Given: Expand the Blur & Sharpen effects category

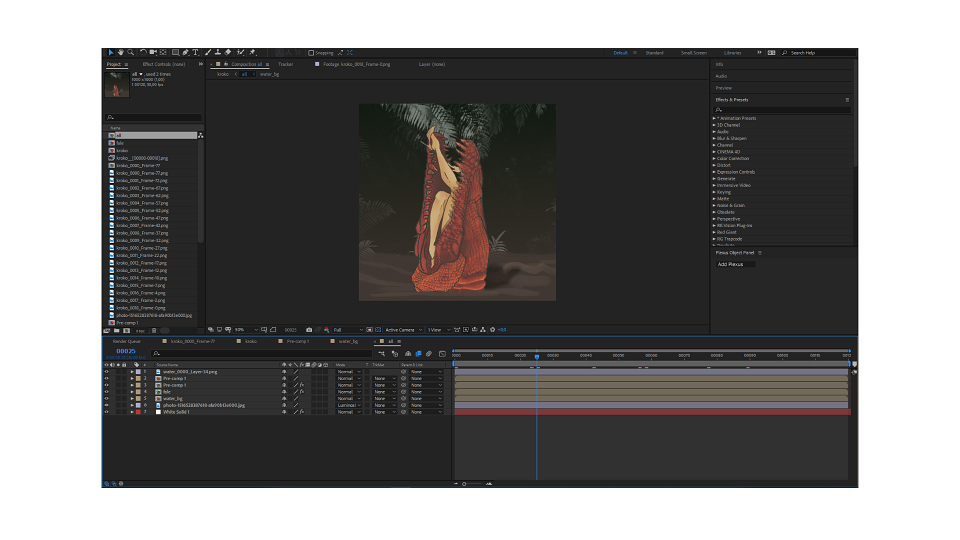Looking at the screenshot, I should pos(714,138).
